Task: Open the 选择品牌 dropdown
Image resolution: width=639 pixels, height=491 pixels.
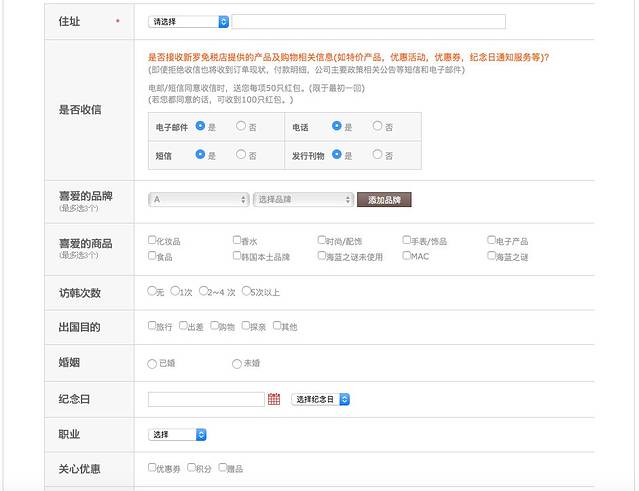Action: 303,199
